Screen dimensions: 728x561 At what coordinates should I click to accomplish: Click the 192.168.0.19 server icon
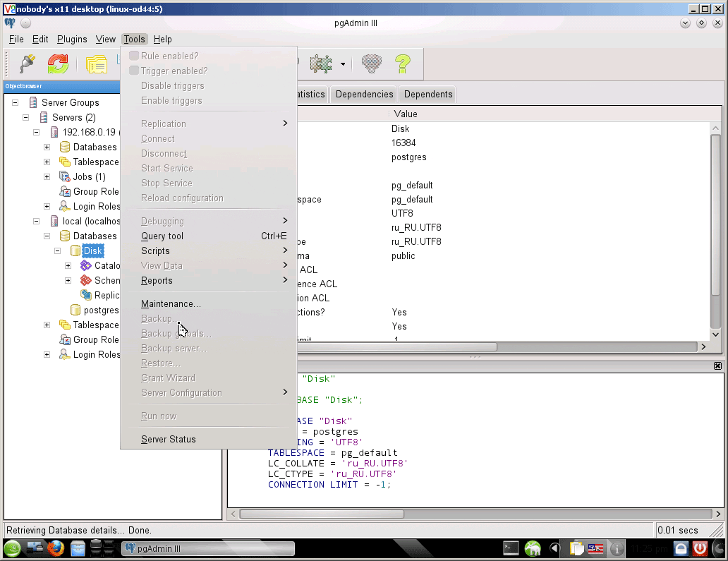point(54,132)
